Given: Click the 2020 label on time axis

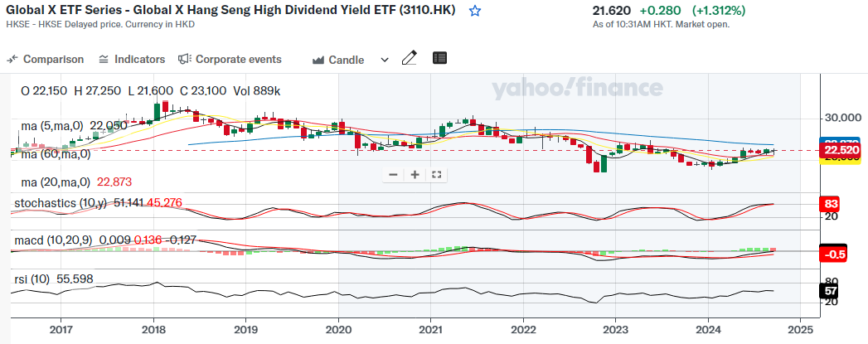Looking at the screenshot, I should 338,330.
